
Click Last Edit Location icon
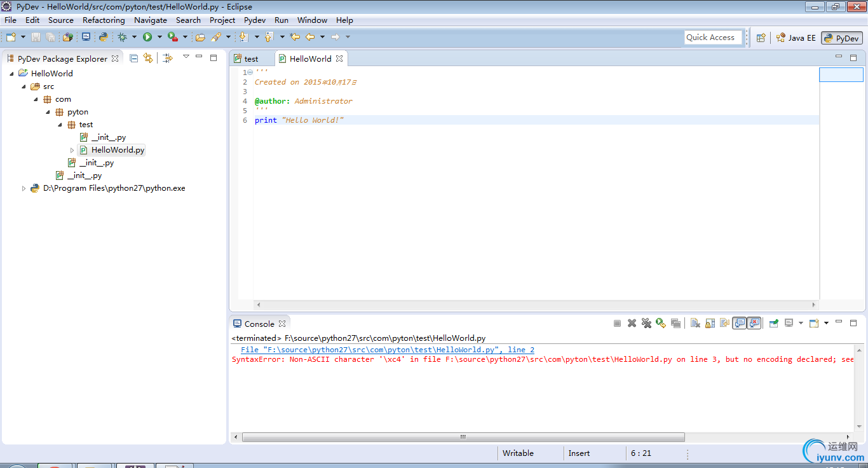point(295,37)
